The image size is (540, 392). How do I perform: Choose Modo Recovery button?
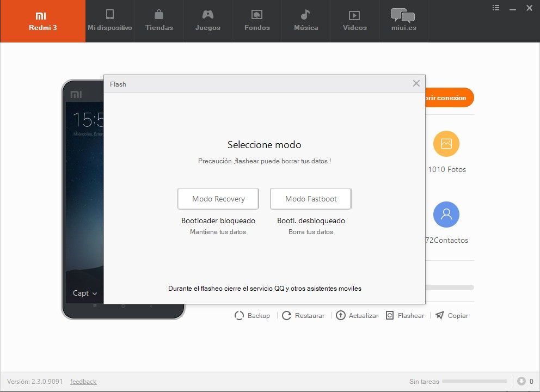[x=218, y=199]
